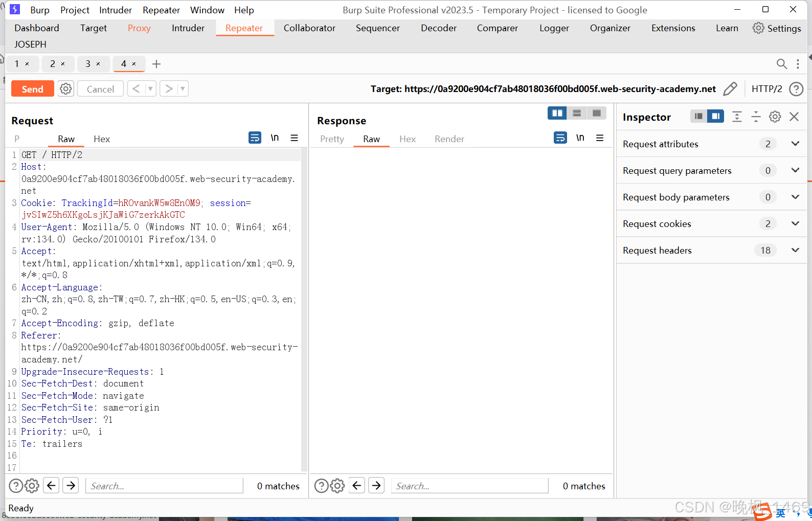Switch response view to Pretty tab
Screen dimensions: 812x521
click(332, 139)
